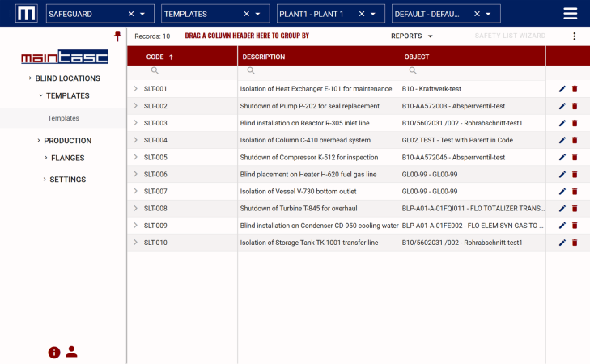The width and height of the screenshot is (590, 364).
Task: Edit record SLT-007 with the pencil icon
Action: (x=562, y=192)
